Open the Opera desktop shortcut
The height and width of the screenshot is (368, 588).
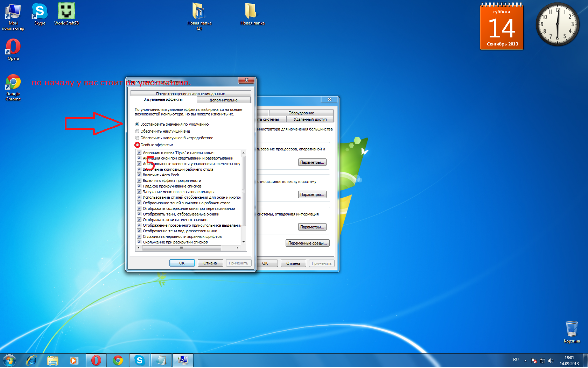pos(13,49)
